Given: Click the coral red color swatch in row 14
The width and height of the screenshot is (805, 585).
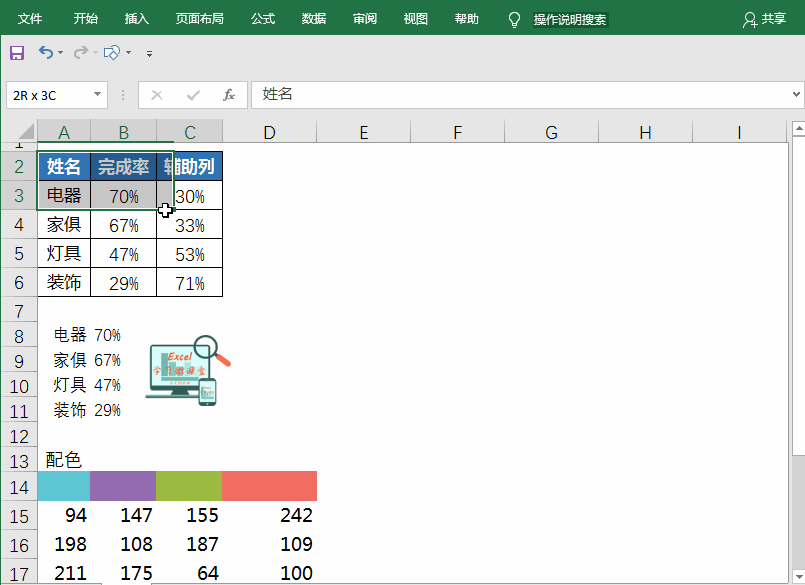Looking at the screenshot, I should coord(270,486).
